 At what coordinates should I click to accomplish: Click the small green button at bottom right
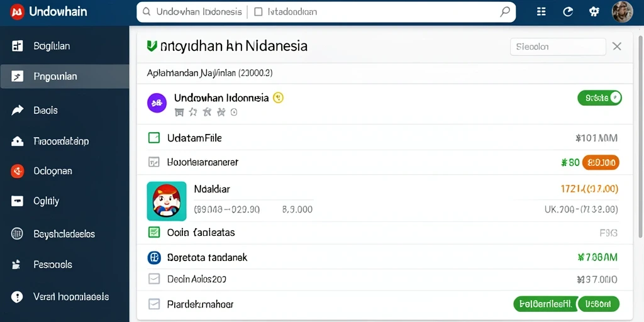pos(599,304)
